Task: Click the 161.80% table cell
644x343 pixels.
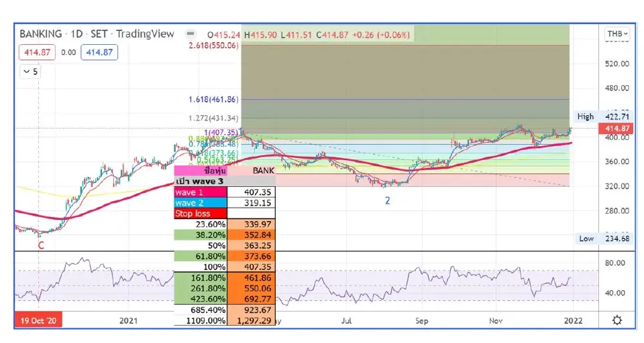Action: [201, 278]
